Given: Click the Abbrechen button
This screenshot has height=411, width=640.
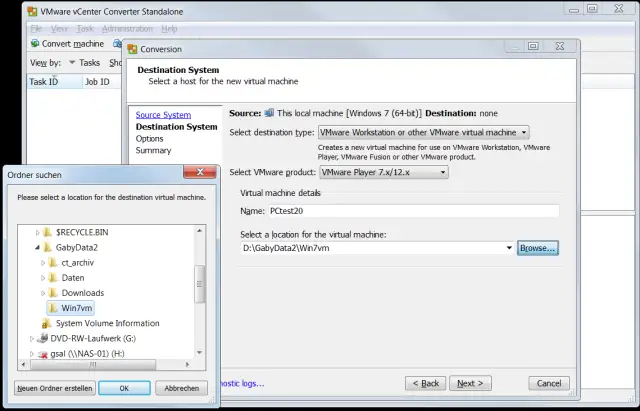Looking at the screenshot, I should click(x=182, y=388).
